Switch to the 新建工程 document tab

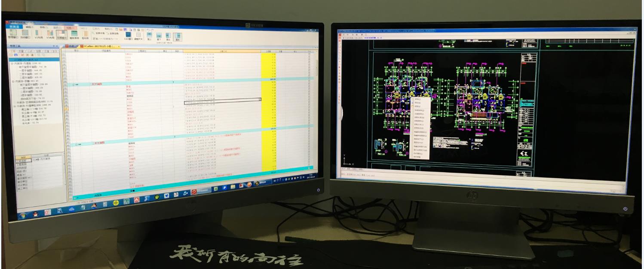click(x=72, y=46)
